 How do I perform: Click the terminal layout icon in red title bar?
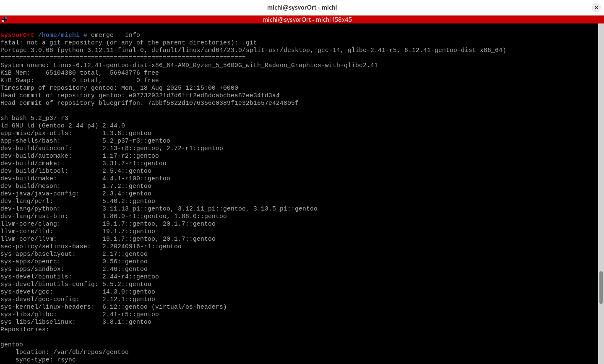click(4, 19)
